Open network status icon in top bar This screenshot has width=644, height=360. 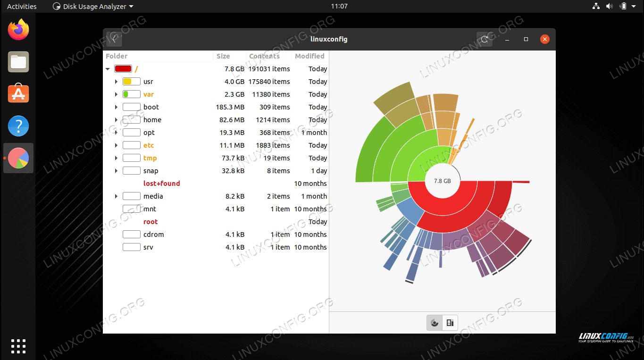click(596, 6)
